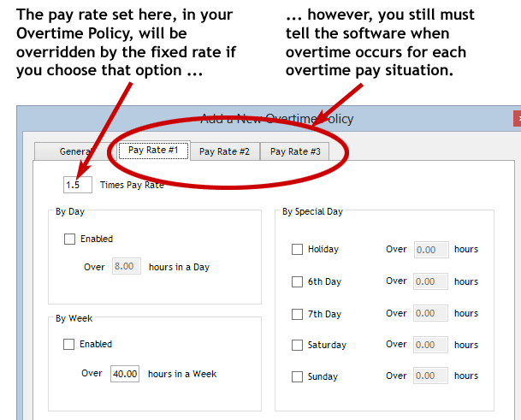521x420 pixels.
Task: Enable the By Week overtime checkbox
Action: 69,345
